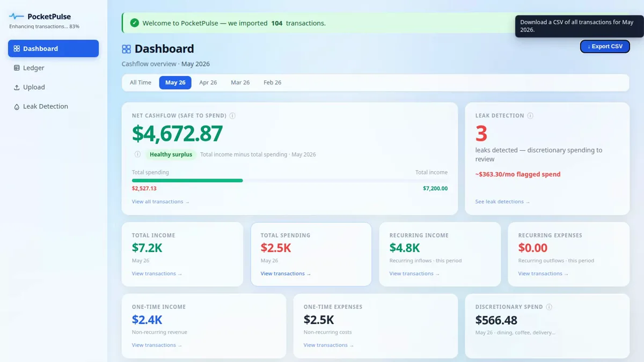Click the grid icon beside Dashboard heading
Viewport: 644px width, 362px height.
pyautogui.click(x=127, y=49)
